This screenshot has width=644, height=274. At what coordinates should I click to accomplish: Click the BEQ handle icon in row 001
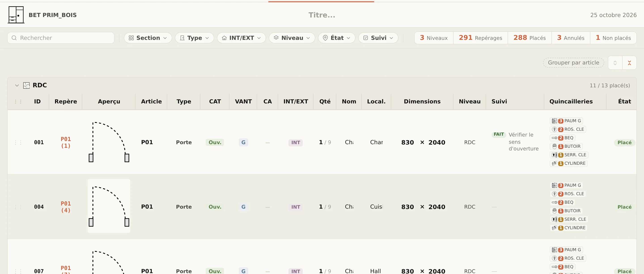554,138
